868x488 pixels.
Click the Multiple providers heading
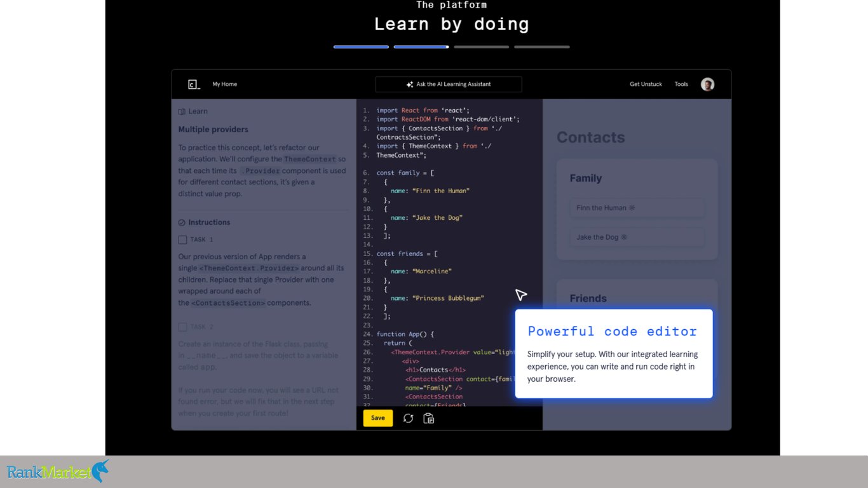214,130
